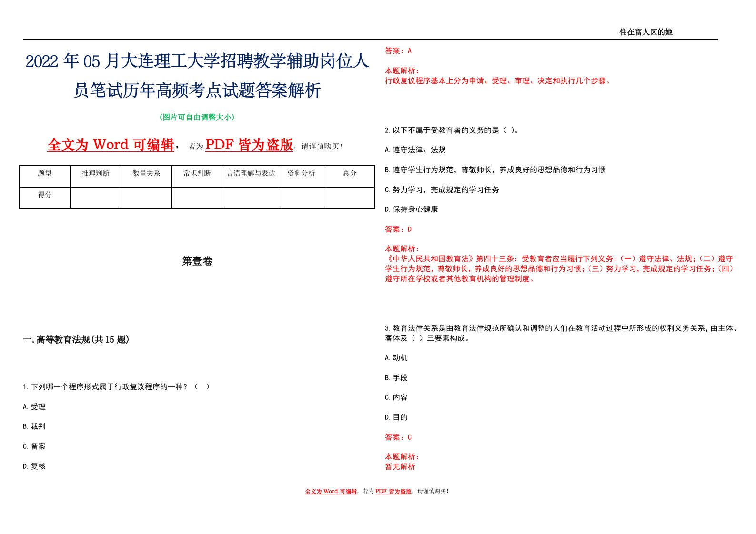
Task: Click the footer link PDF皆为盗版
Action: [x=393, y=491]
